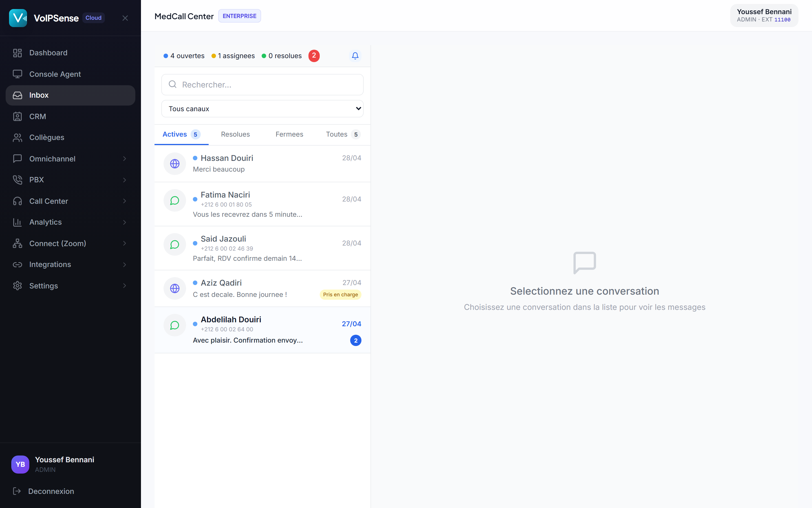Viewport: 812px width, 508px height.
Task: Click the empty conversation placeholder icon
Action: tap(584, 263)
